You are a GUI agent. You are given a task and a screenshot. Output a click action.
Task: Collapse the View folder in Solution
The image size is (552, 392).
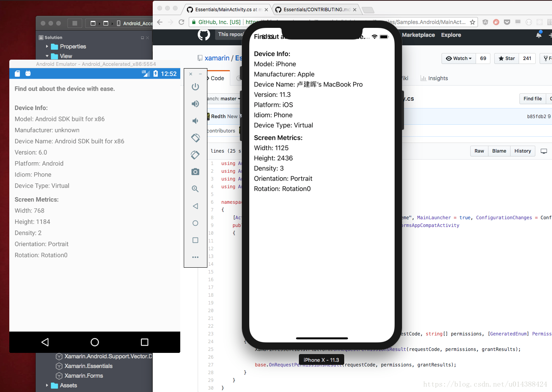(x=47, y=56)
